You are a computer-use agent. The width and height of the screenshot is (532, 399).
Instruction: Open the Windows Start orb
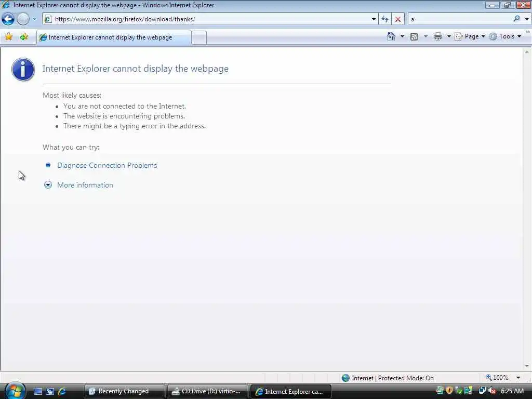tap(15, 391)
